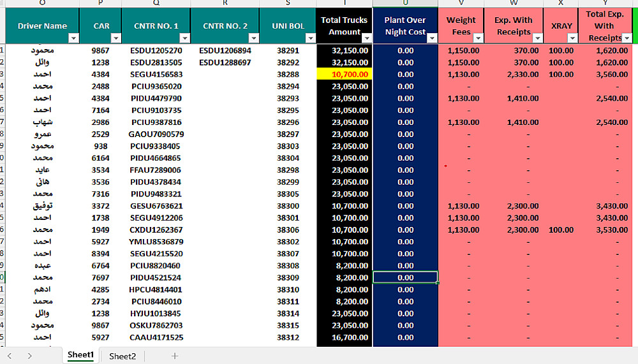Screen dimensions: 638x364
Task: Open the CNTR NO. 1 filter dropdown
Action: (185, 38)
